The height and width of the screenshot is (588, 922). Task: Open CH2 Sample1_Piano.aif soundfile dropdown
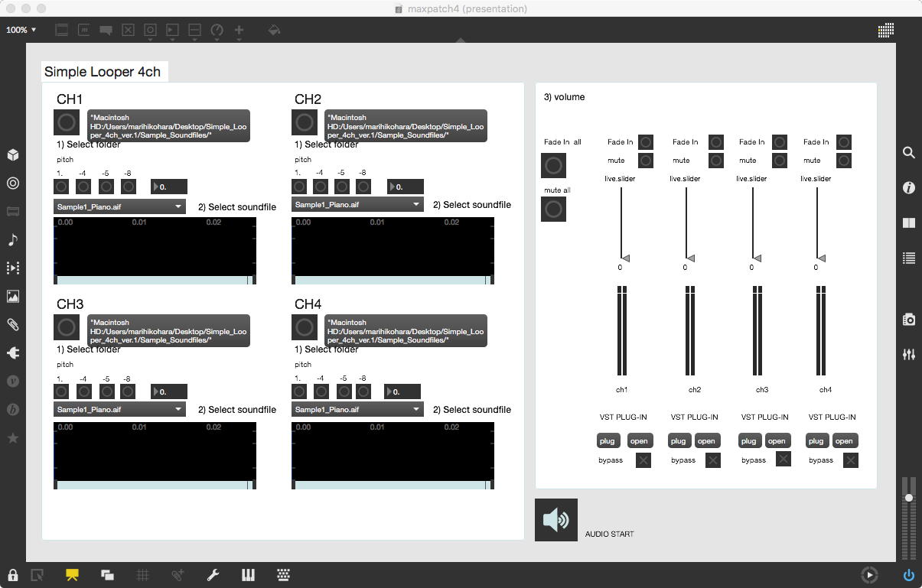pyautogui.click(x=357, y=204)
